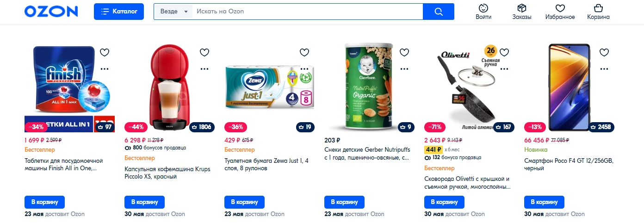This screenshot has width=644, height=223.
Task: Open three-dots options on Poco smartphone
Action: click(604, 68)
